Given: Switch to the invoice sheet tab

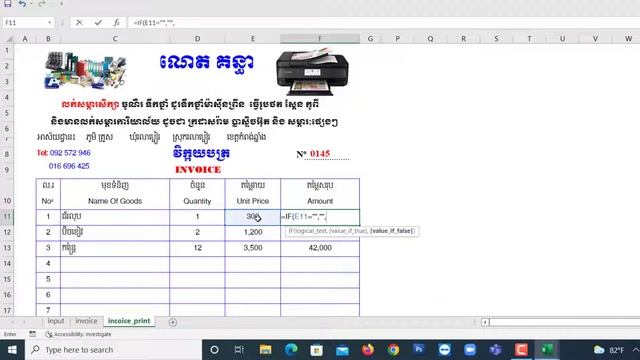Looking at the screenshot, I should click(86, 321).
